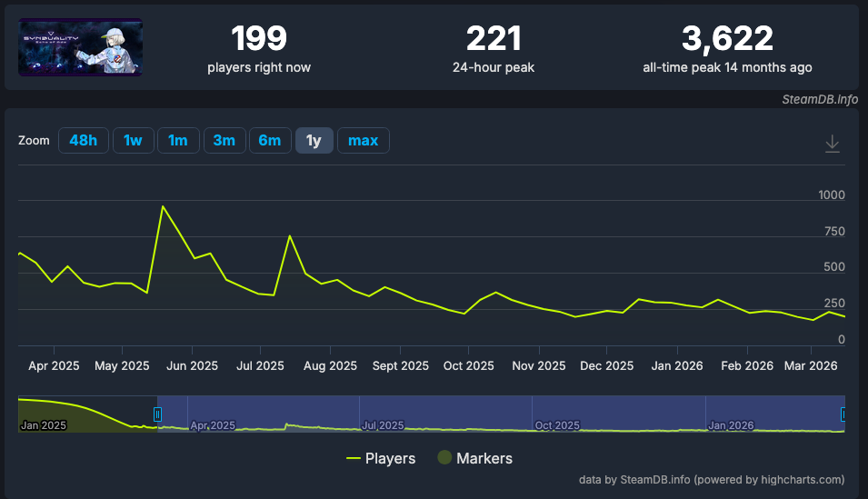The image size is (868, 499).
Task: Show the max time range
Action: click(x=363, y=140)
